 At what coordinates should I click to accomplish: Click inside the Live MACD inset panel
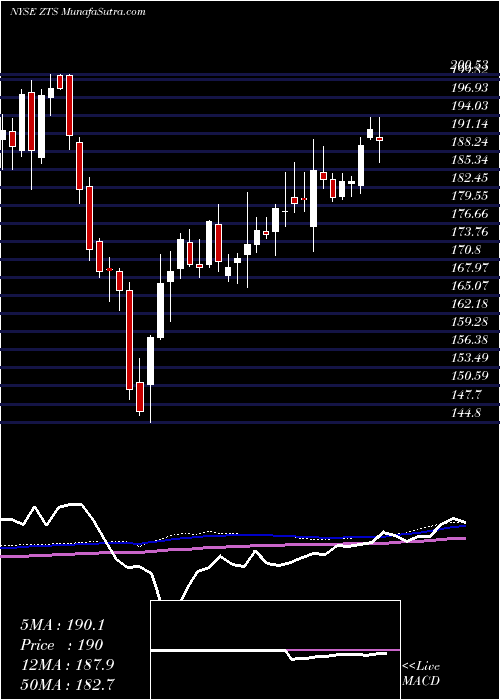[275, 650]
